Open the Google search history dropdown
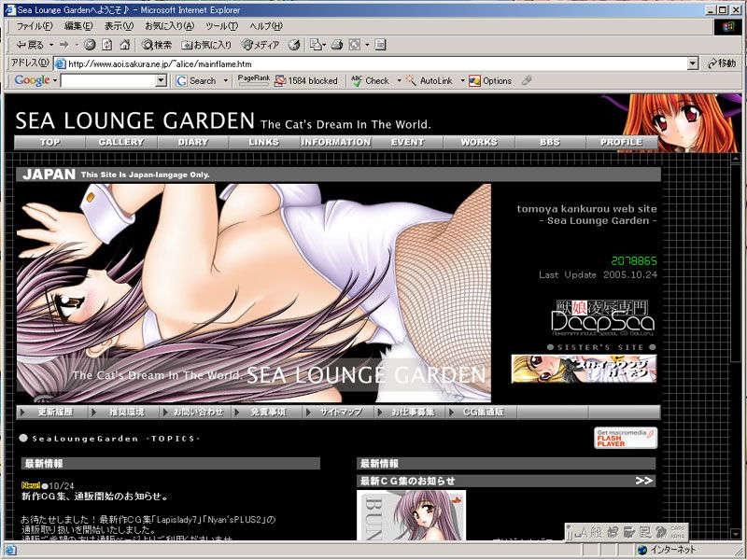747x560 pixels. (x=162, y=81)
